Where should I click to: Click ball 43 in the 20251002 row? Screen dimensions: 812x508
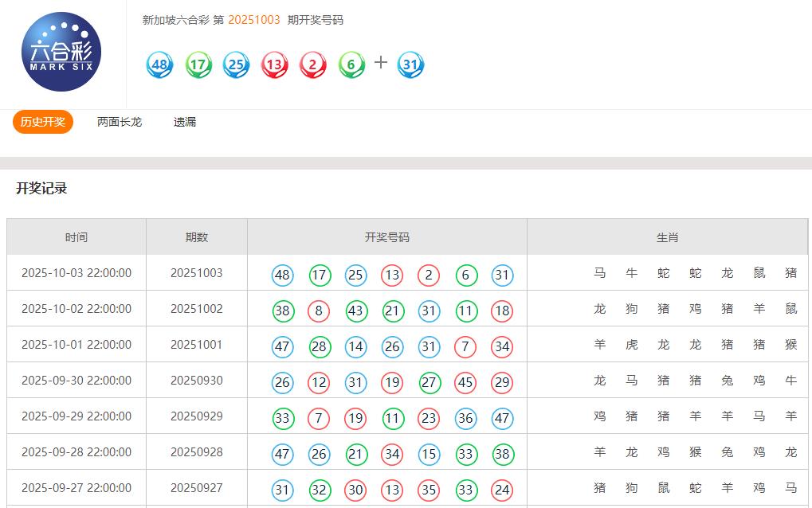355,311
